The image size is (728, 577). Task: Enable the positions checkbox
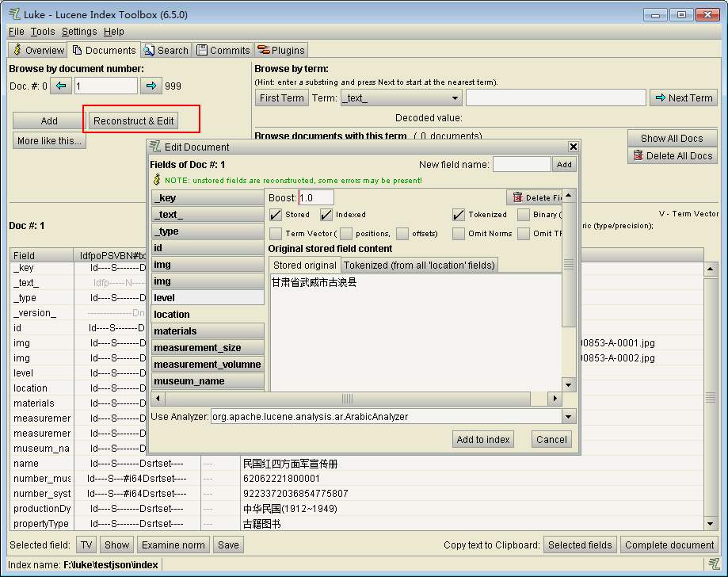(x=346, y=233)
